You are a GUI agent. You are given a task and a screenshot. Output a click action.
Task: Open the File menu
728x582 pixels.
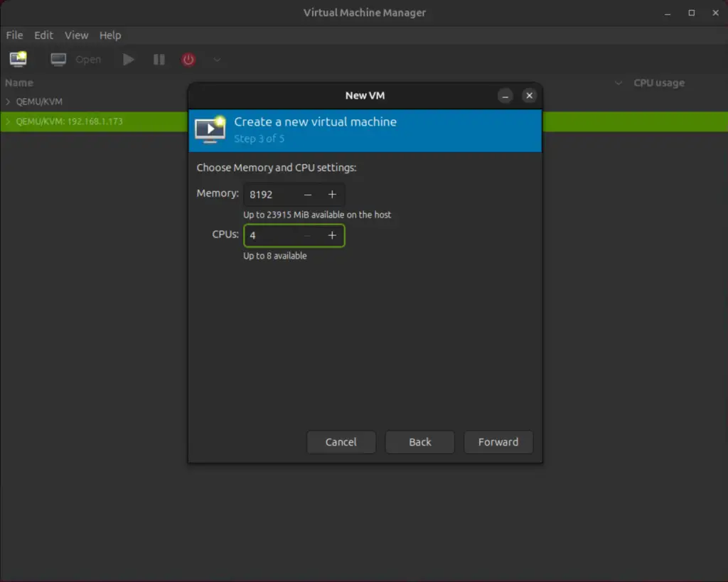pyautogui.click(x=14, y=35)
